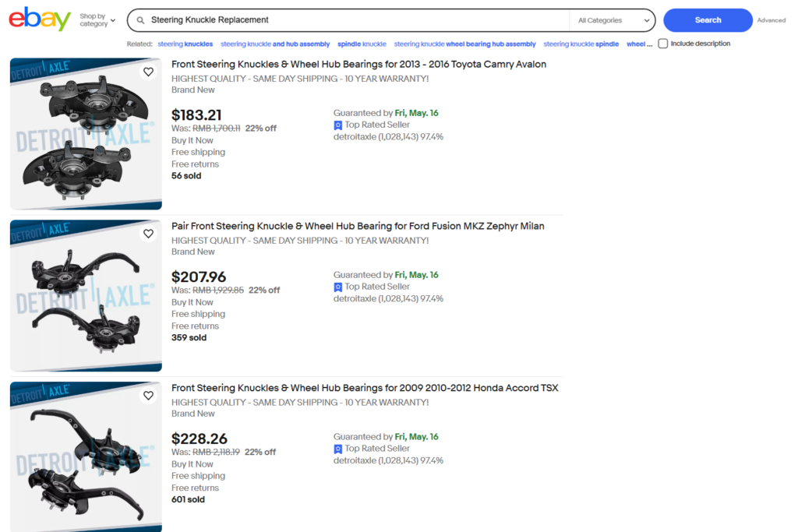Click the Honda Accord knuckle product thumbnail

[86, 456]
